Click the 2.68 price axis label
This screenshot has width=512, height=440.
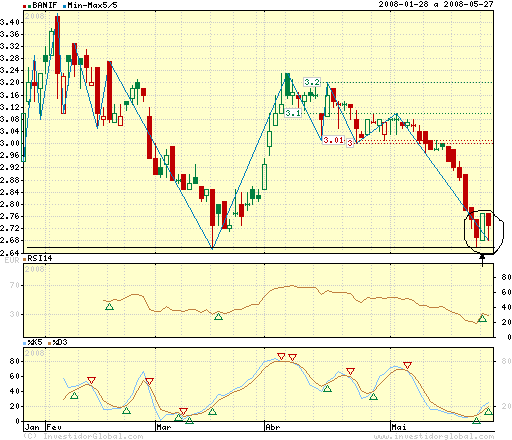[x=9, y=240]
